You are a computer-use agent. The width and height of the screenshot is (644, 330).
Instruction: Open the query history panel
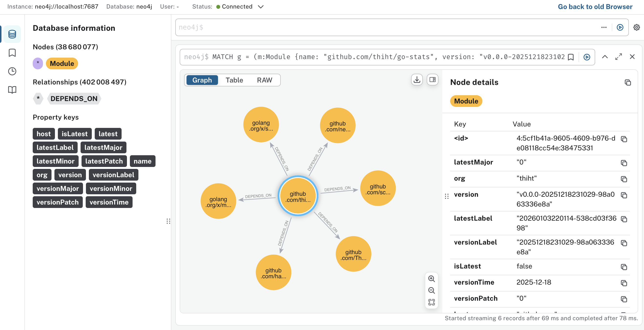[12, 71]
